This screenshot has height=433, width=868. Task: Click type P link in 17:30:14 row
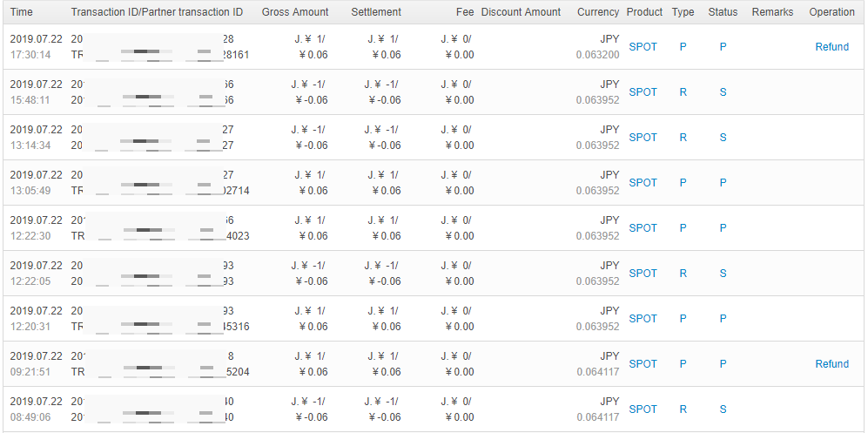[x=683, y=47]
